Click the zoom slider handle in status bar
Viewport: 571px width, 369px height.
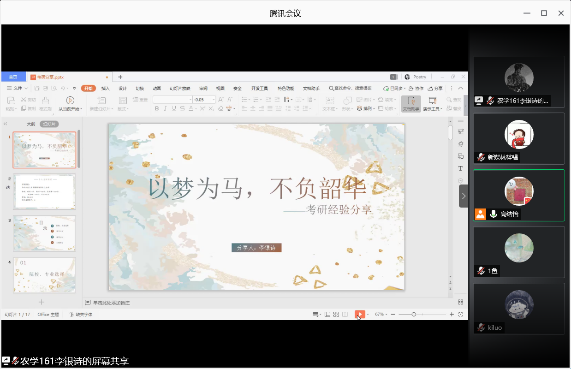tap(414, 314)
